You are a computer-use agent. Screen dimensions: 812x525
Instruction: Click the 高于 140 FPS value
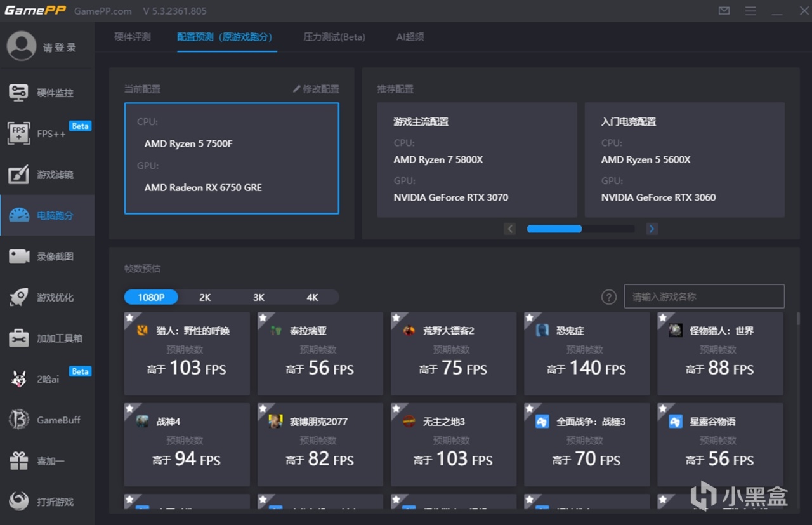pos(587,368)
